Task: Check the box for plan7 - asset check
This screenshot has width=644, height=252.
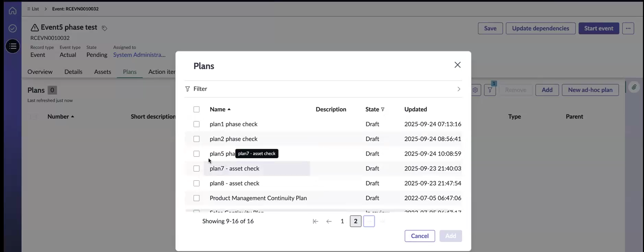Action: [196, 168]
